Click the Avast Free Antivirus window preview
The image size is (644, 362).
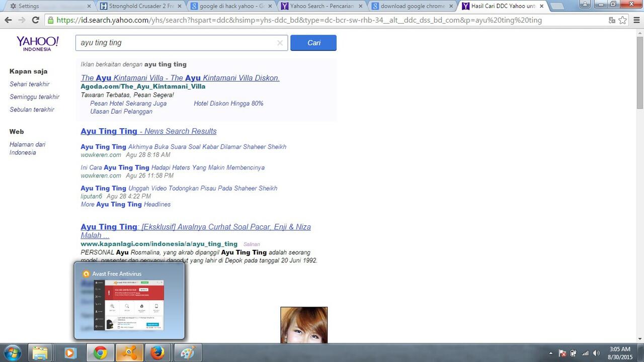pos(129,300)
